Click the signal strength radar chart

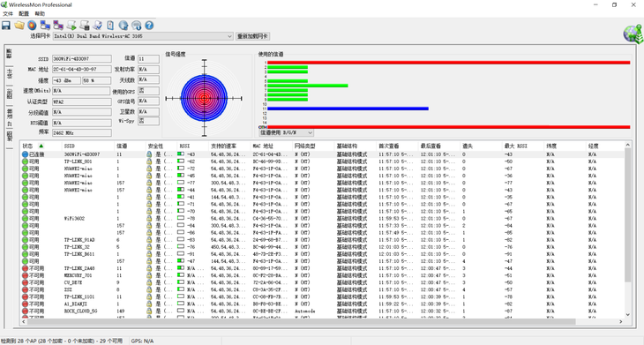[x=204, y=98]
